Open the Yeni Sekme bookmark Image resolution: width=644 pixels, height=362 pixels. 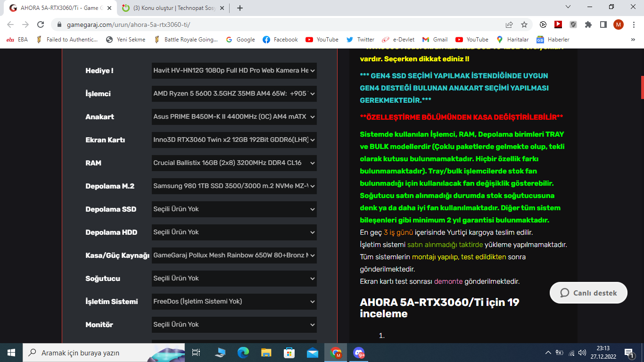coord(125,40)
